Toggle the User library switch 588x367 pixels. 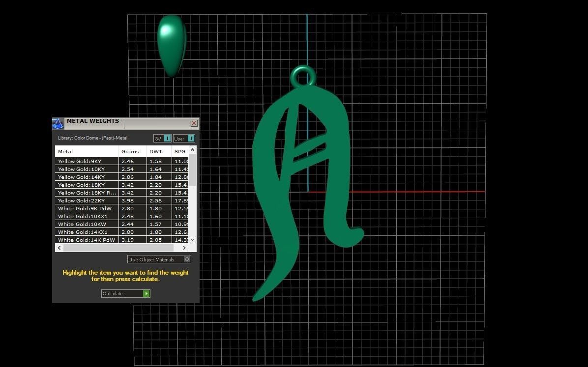[x=184, y=139]
